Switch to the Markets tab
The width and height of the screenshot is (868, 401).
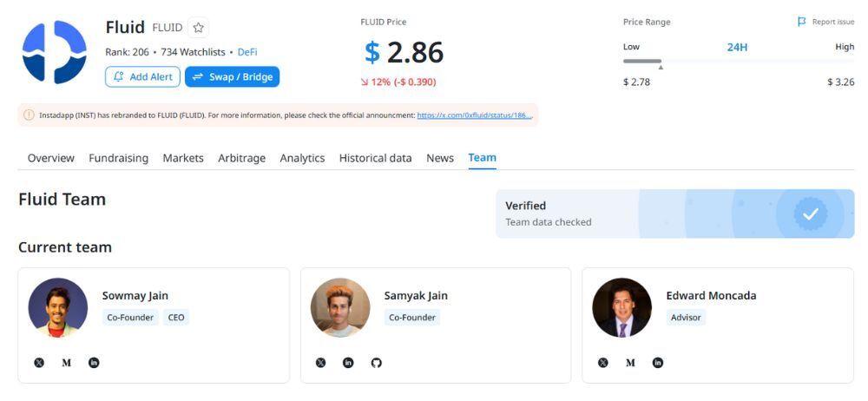[183, 158]
